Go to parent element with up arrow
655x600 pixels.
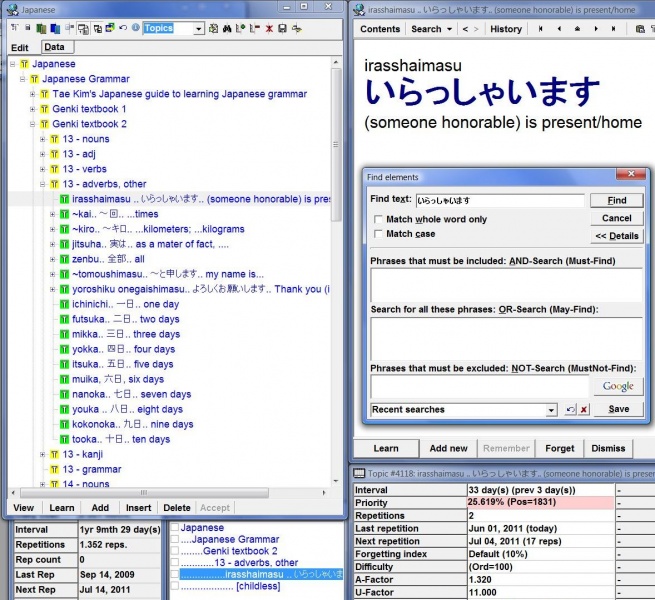[x=577, y=29]
